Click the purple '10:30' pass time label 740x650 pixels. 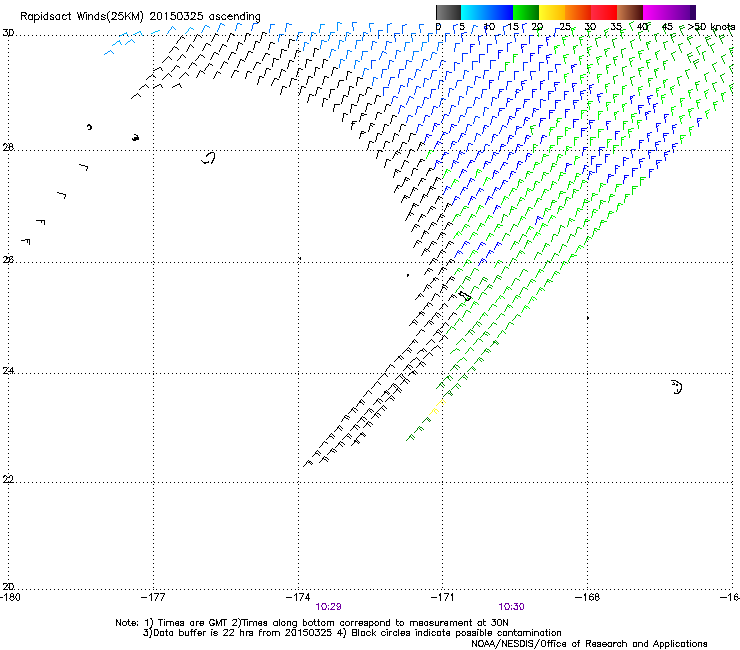click(511, 607)
